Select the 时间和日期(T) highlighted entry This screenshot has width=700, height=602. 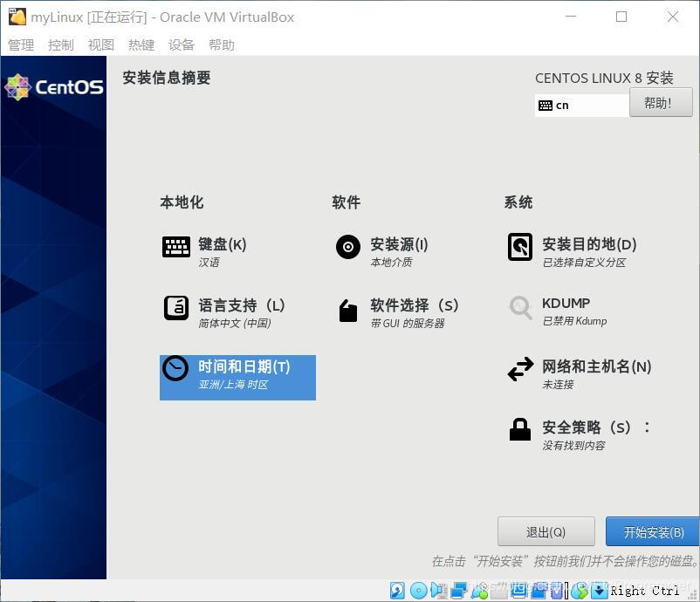pos(237,378)
